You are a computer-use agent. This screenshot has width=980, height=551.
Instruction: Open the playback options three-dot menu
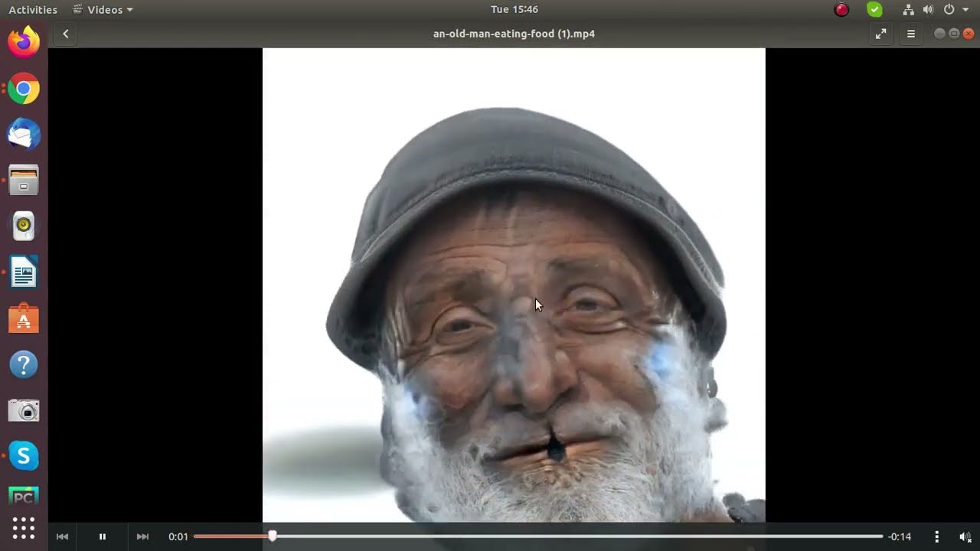pyautogui.click(x=936, y=536)
